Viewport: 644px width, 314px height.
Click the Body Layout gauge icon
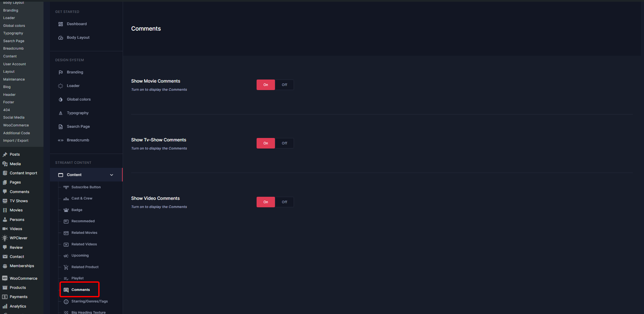pos(60,38)
